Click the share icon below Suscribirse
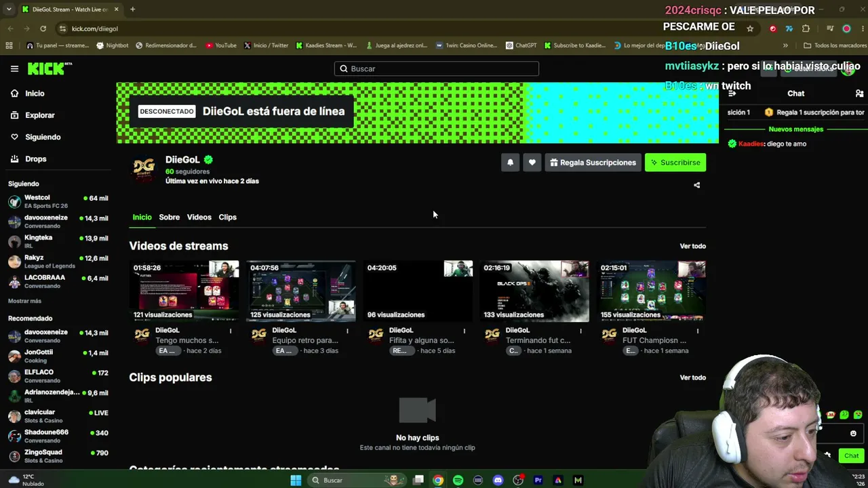The image size is (868, 488). pyautogui.click(x=696, y=185)
